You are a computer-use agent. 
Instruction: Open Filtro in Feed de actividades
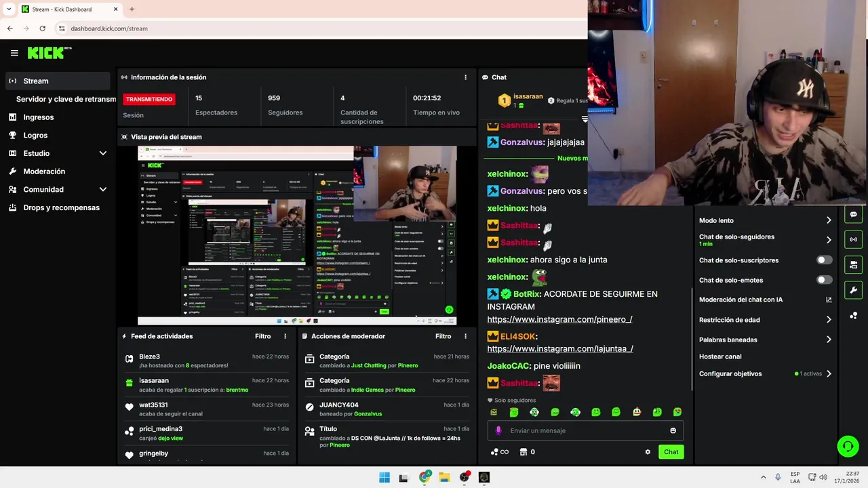263,336
